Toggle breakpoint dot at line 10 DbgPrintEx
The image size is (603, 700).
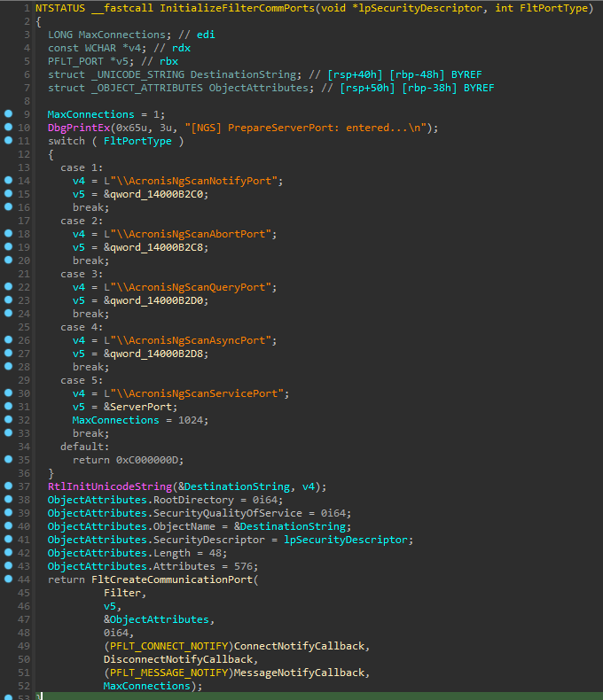pos(8,127)
